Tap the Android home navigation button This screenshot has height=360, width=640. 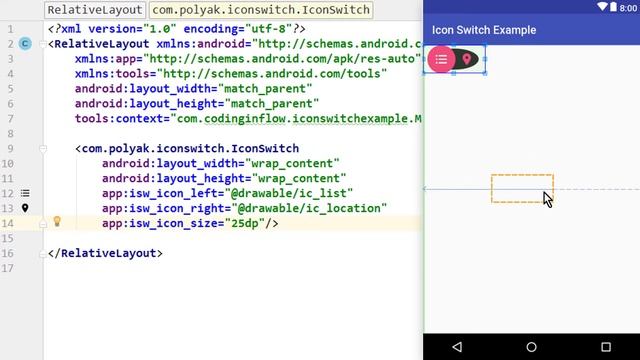click(531, 347)
